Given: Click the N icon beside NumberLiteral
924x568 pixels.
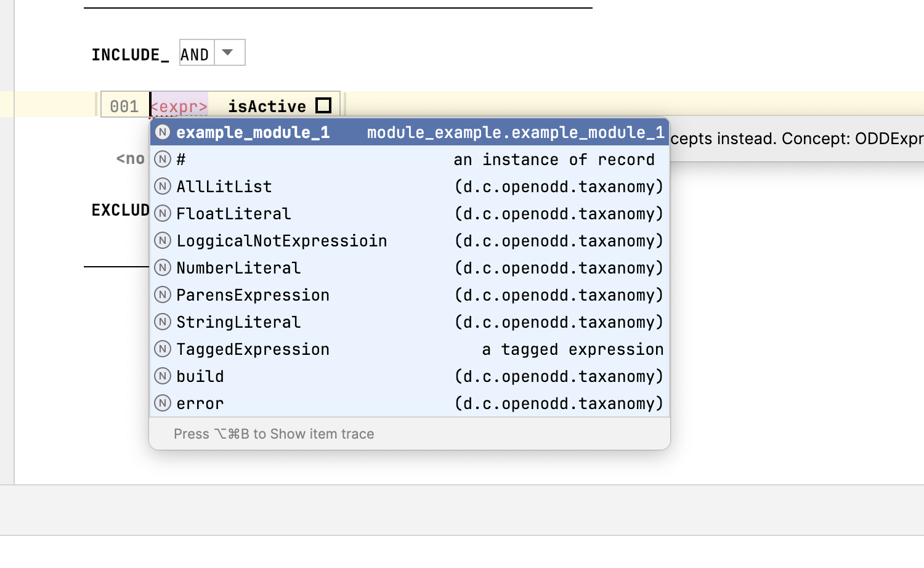Looking at the screenshot, I should pyautogui.click(x=163, y=268).
